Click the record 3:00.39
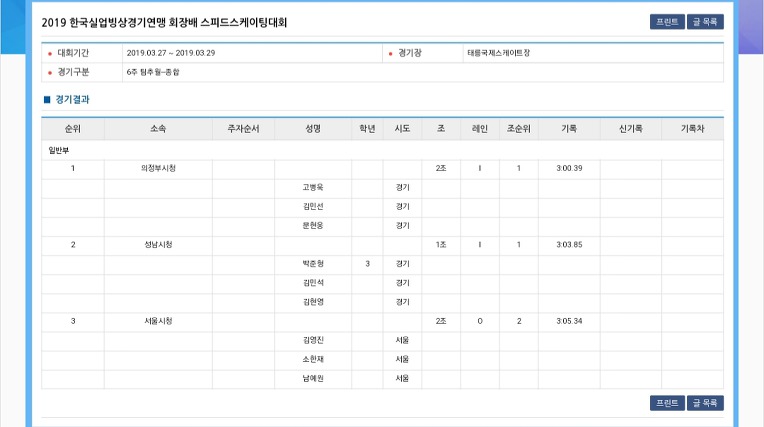 (x=569, y=168)
